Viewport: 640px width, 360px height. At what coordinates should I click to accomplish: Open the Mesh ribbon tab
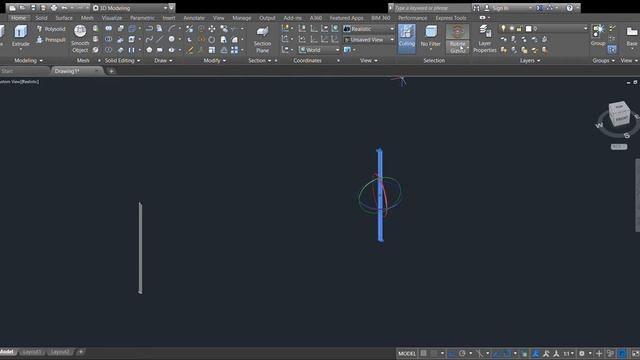pos(87,18)
